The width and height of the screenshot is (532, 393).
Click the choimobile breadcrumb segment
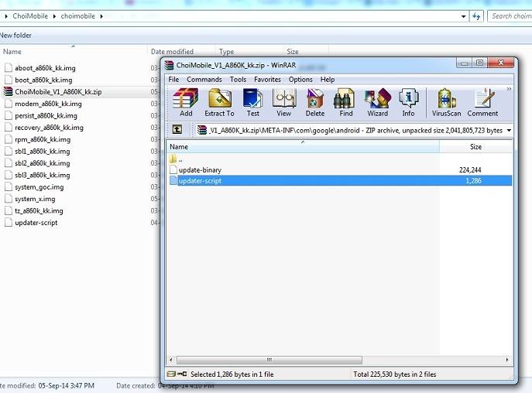(x=77, y=16)
